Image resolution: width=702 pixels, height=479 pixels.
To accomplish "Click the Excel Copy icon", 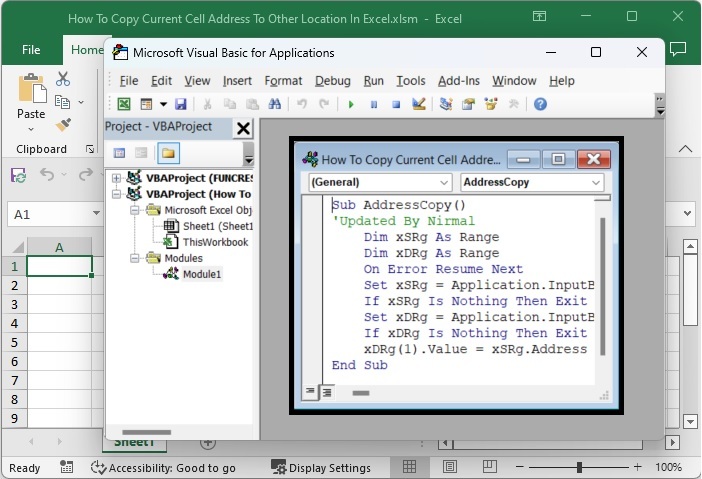I will pos(62,102).
